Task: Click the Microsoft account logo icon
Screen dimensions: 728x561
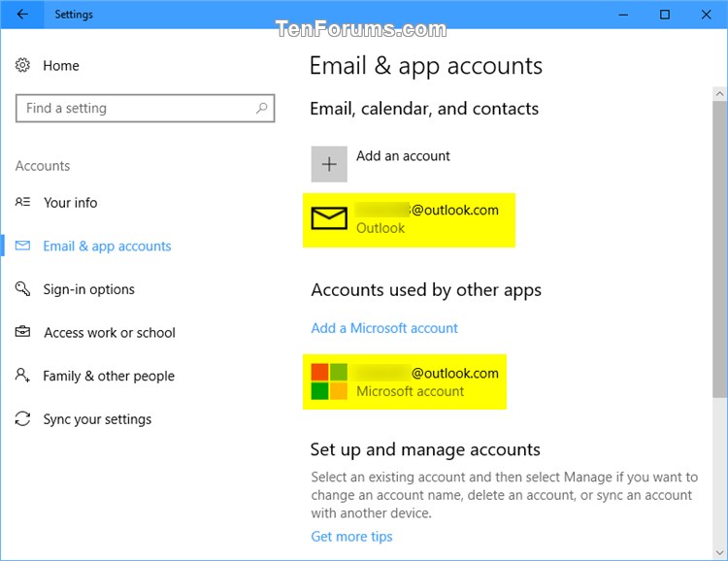Action: coord(329,381)
